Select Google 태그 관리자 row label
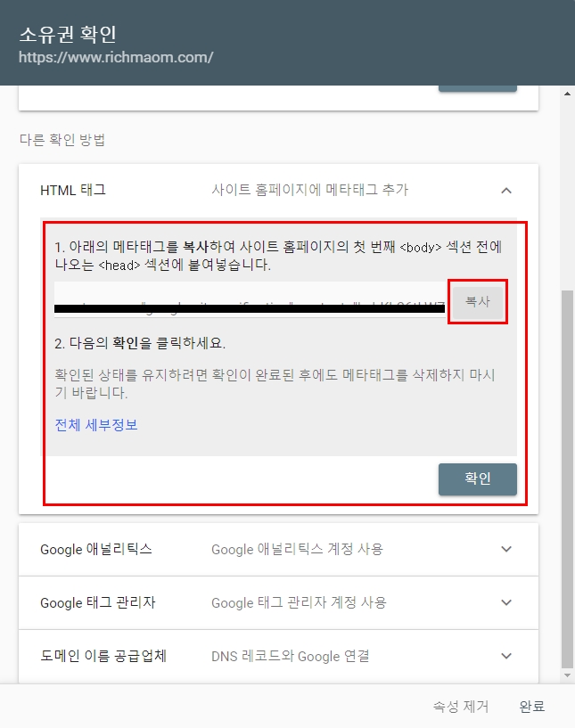 point(97,602)
